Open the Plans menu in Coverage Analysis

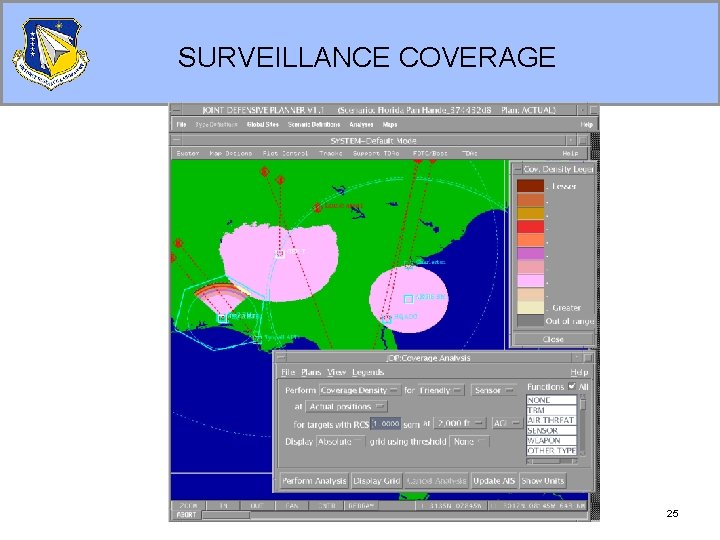tap(311, 372)
